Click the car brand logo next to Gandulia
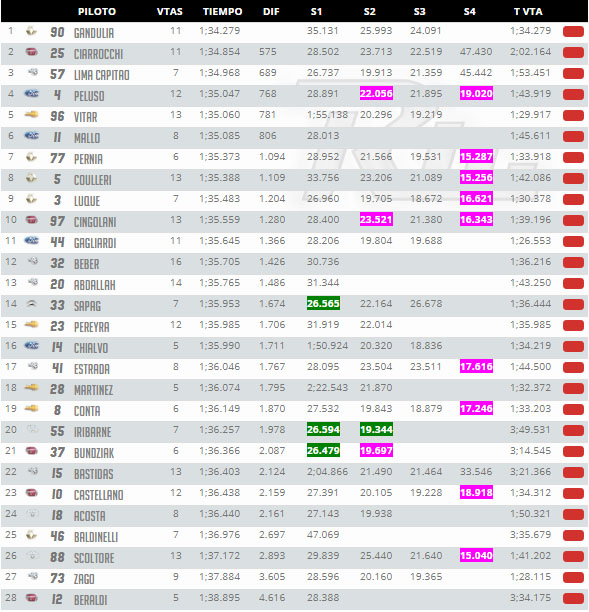This screenshot has width=589, height=612. tap(31, 31)
